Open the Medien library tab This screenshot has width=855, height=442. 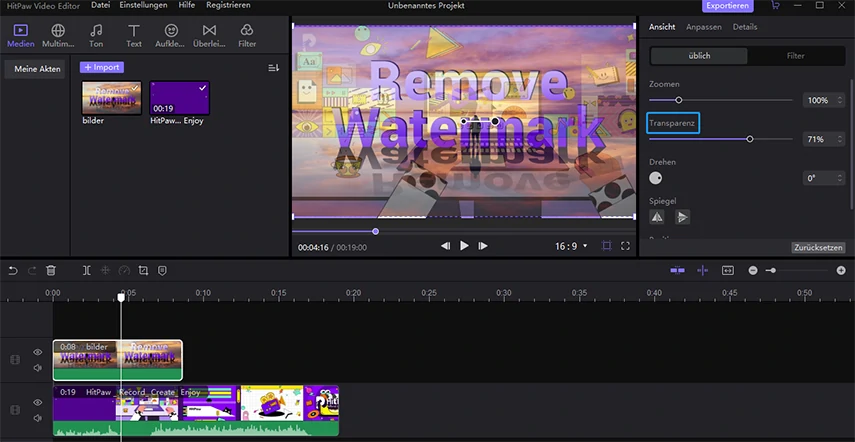[21, 36]
